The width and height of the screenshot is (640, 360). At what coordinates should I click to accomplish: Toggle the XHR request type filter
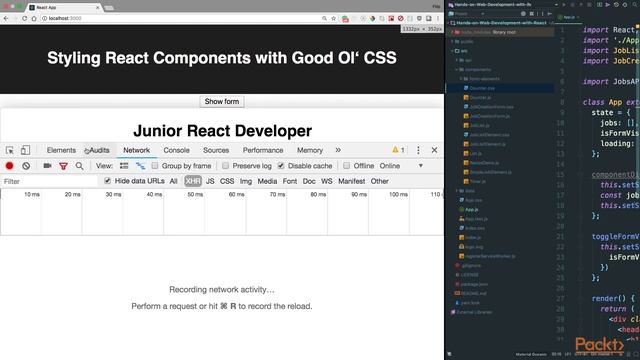193,181
